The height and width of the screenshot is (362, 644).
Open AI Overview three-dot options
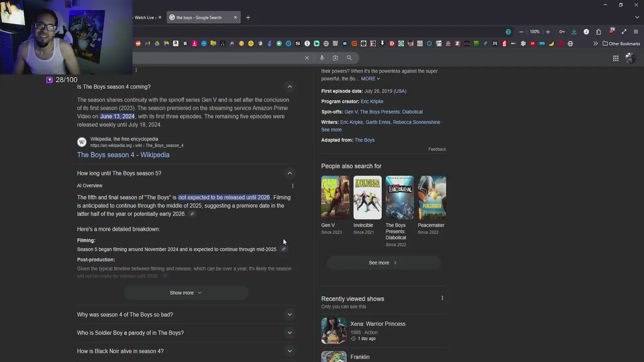pyautogui.click(x=293, y=186)
